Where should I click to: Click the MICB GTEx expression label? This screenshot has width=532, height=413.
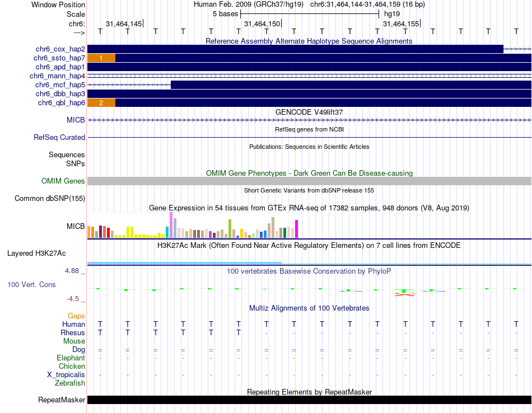coord(76,226)
